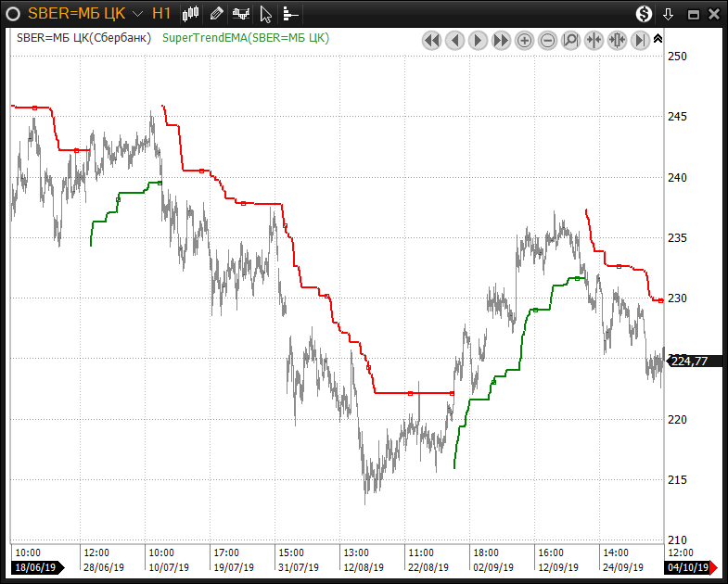728x584 pixels.
Task: Compress the chart horizontally
Action: click(594, 40)
